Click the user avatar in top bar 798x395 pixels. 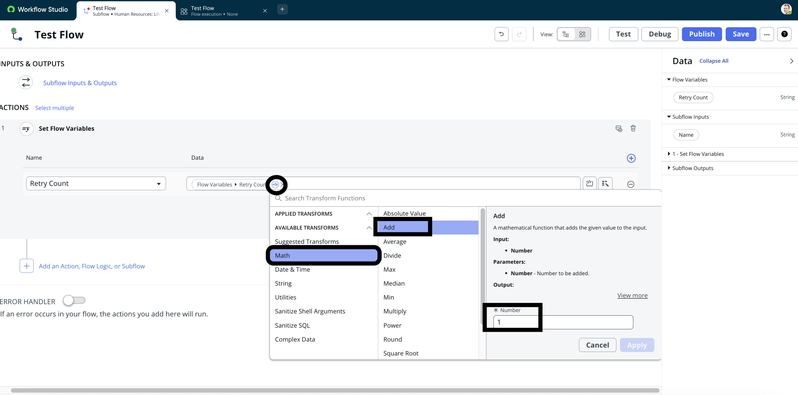[786, 9]
